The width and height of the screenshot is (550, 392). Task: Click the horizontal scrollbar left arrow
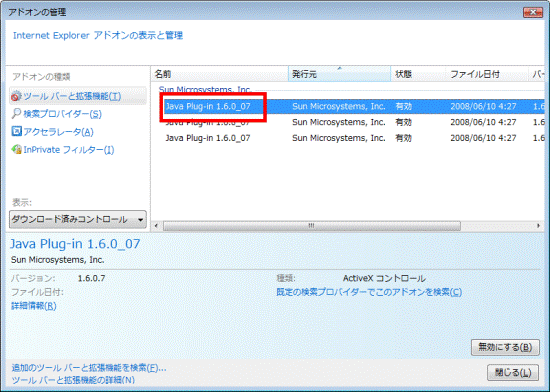point(156,226)
